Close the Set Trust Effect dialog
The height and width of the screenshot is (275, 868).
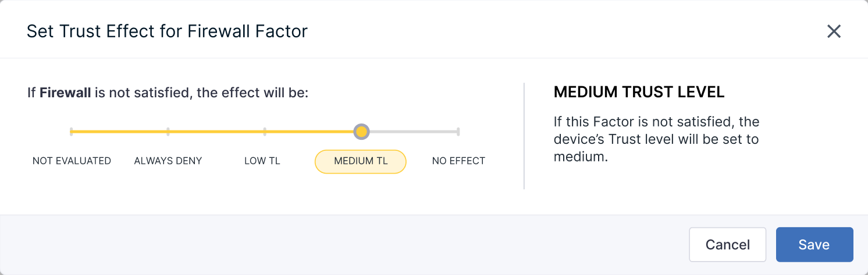point(834,31)
